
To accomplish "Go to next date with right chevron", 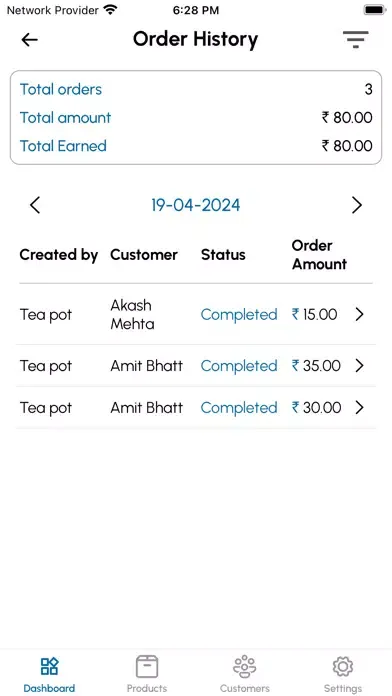I will pyautogui.click(x=357, y=205).
